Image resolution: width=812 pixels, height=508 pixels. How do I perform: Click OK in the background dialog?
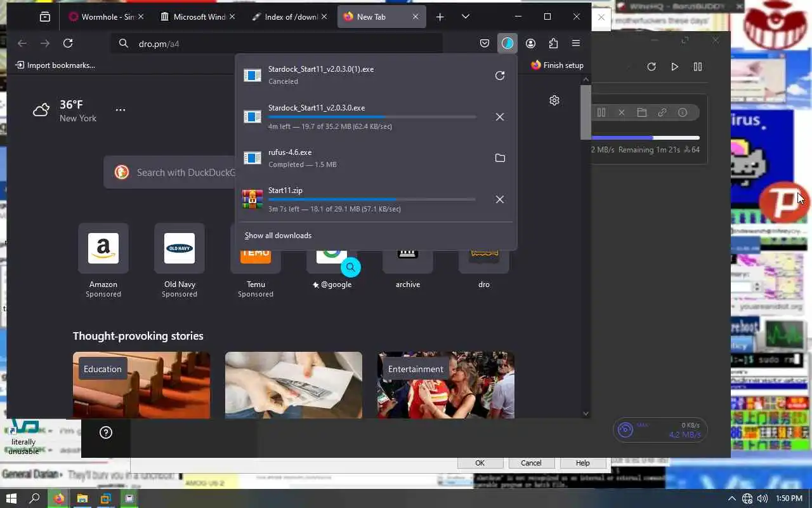pos(480,463)
